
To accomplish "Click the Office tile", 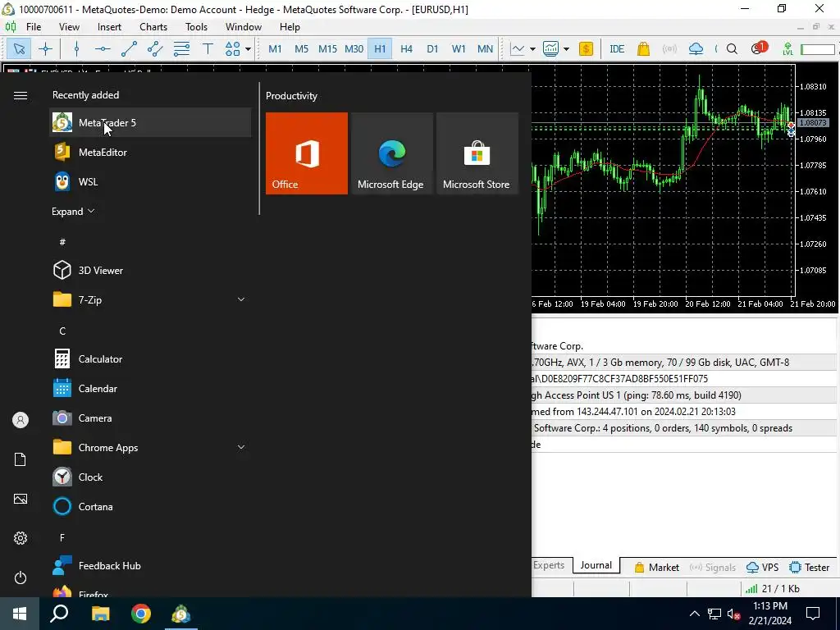I will (x=307, y=153).
